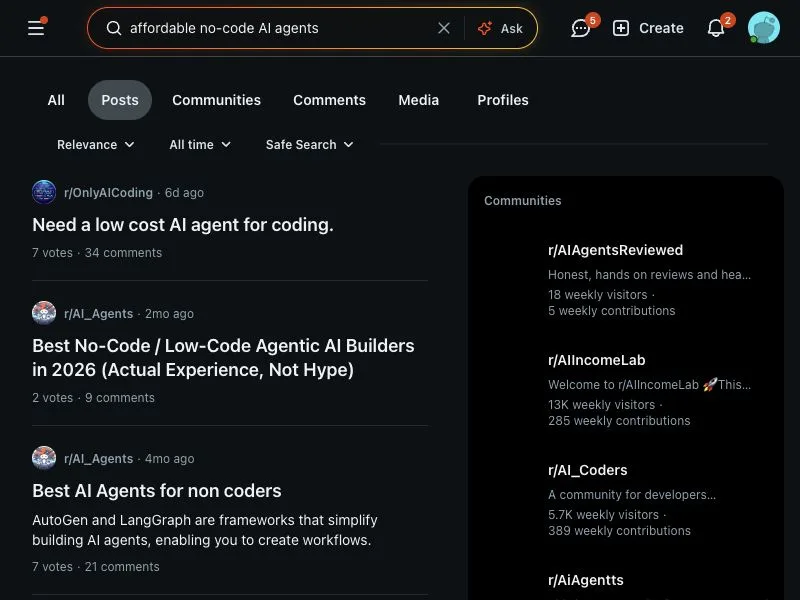Open r/AiAgentts community in sidebar

pos(586,580)
